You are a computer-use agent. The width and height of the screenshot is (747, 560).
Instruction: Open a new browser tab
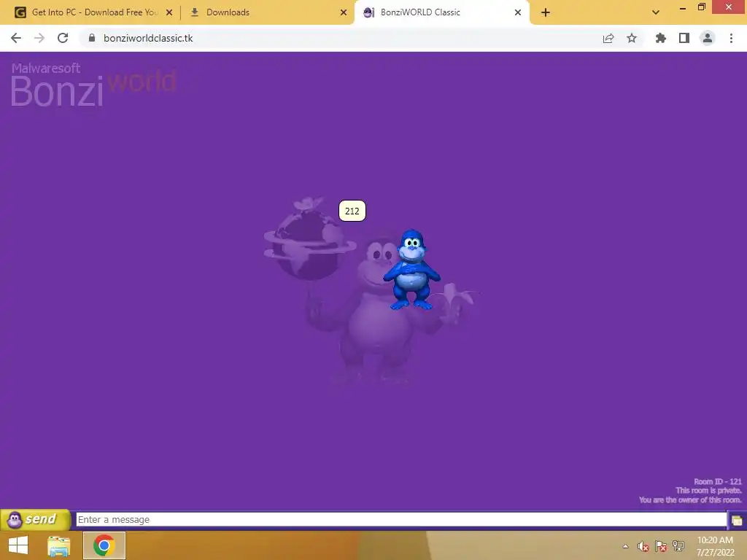[x=546, y=12]
